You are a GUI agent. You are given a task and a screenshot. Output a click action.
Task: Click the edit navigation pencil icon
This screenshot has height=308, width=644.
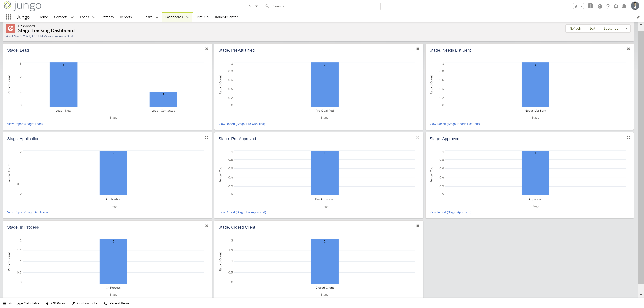tap(638, 17)
